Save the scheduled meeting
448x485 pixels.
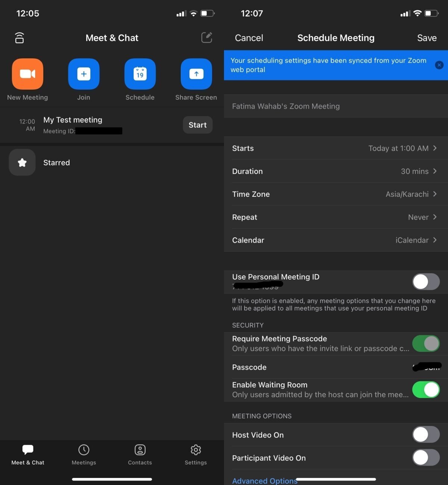[427, 37]
